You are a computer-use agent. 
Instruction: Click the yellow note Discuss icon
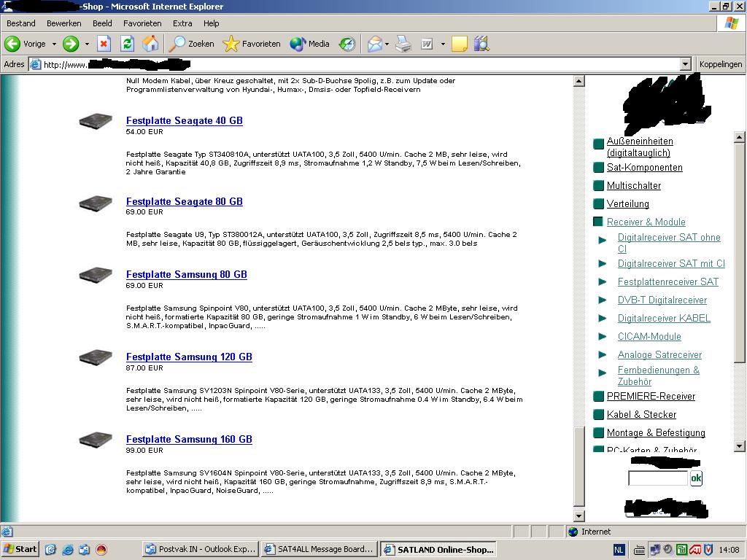click(x=460, y=44)
